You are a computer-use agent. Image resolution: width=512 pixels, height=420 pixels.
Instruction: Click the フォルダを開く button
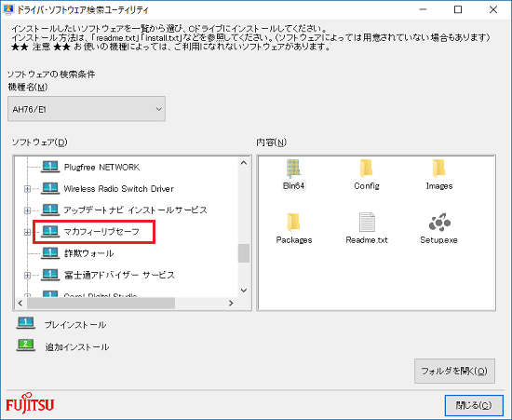(x=454, y=371)
